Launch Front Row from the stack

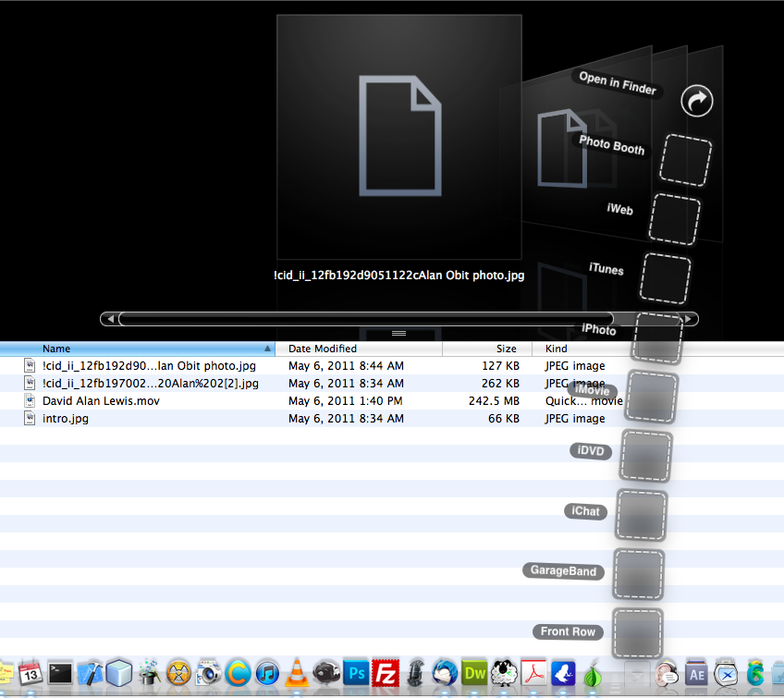tap(638, 633)
